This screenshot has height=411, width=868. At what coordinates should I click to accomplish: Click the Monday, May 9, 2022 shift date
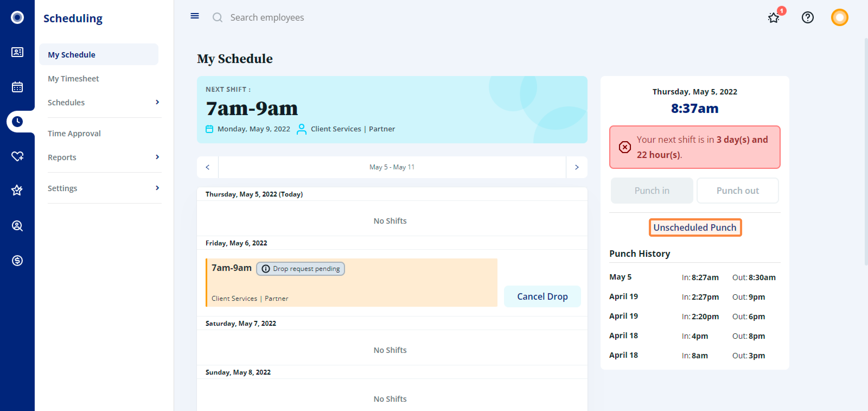point(254,129)
